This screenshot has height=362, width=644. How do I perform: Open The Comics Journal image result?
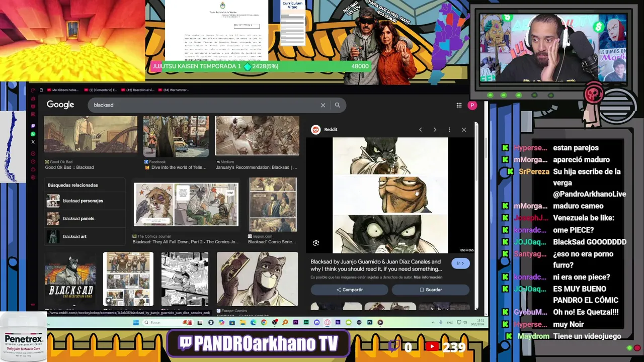tap(186, 205)
